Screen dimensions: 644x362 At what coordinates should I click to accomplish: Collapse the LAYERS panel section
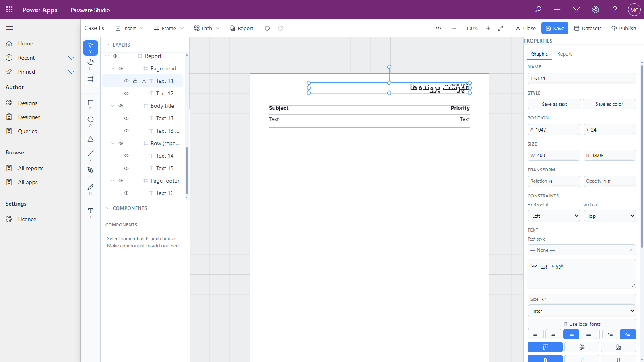pos(108,45)
